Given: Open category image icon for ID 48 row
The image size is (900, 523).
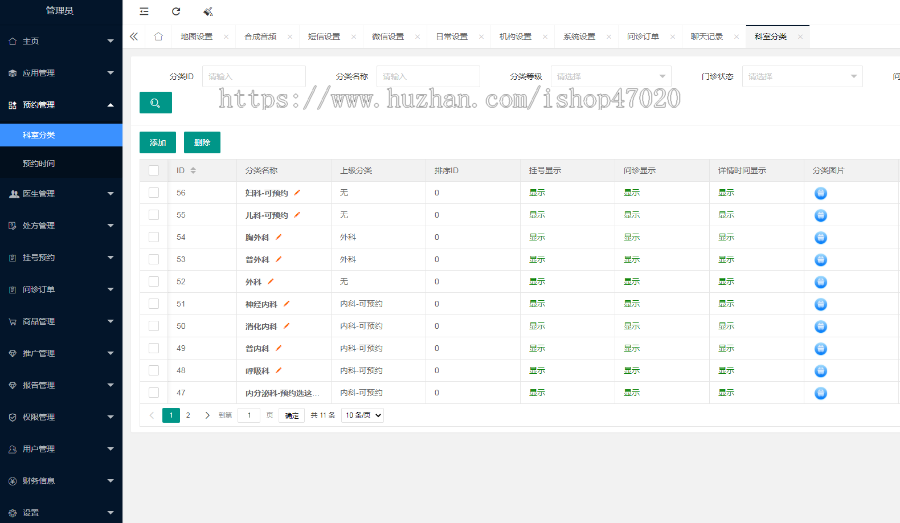Looking at the screenshot, I should [821, 371].
